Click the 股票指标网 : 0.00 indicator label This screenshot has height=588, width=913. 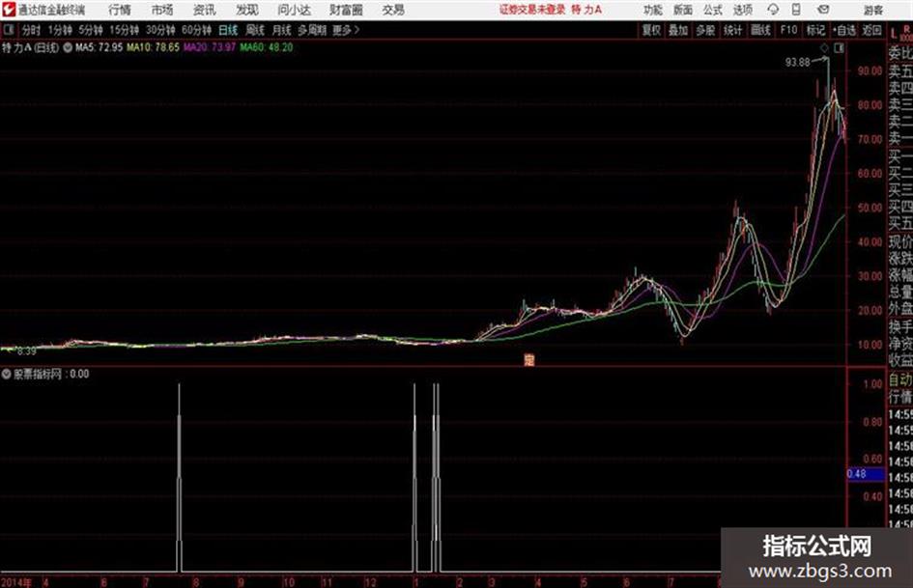50,374
